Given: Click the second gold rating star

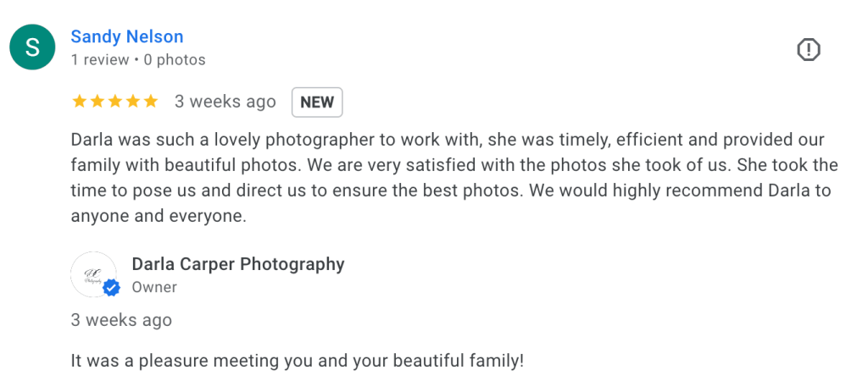Looking at the screenshot, I should [x=97, y=102].
